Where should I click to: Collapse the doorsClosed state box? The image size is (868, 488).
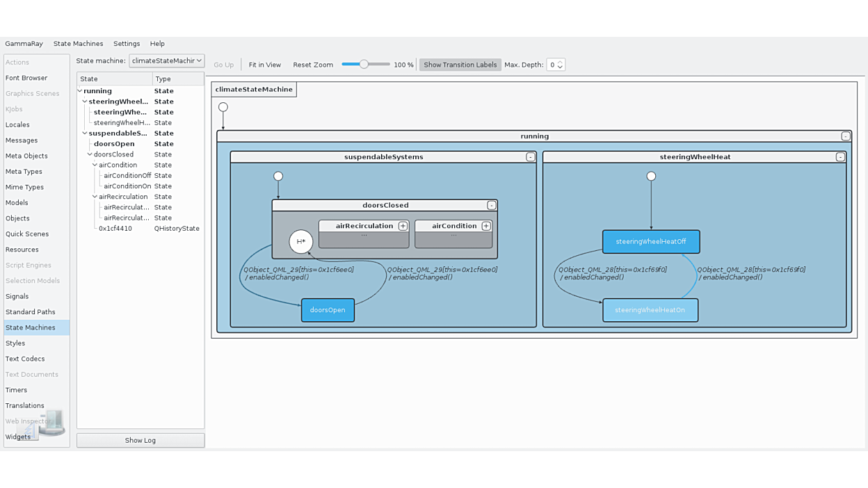coord(491,206)
